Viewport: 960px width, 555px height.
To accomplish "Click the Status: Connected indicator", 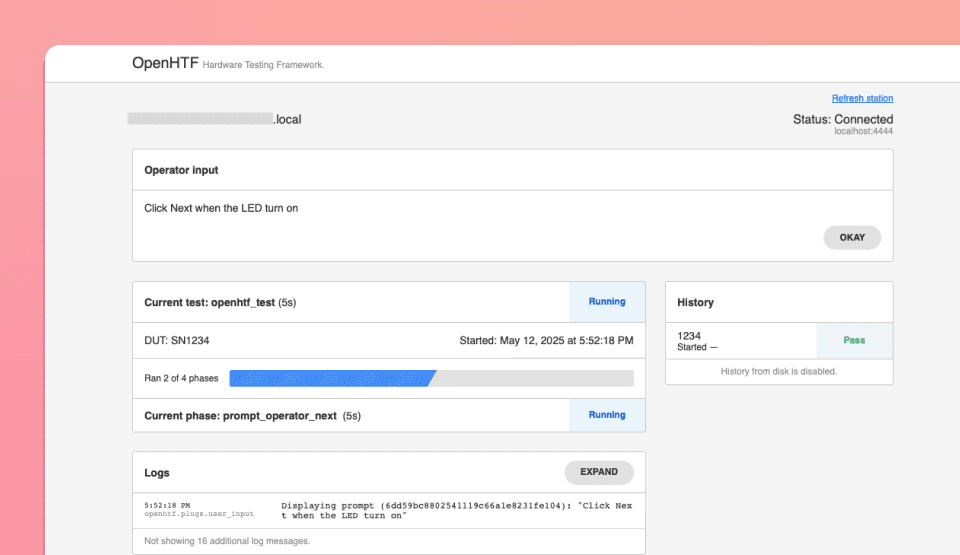I will click(x=842, y=119).
